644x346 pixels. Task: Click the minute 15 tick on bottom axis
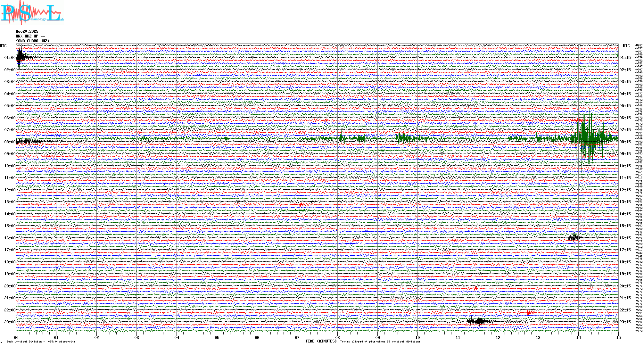point(618,337)
